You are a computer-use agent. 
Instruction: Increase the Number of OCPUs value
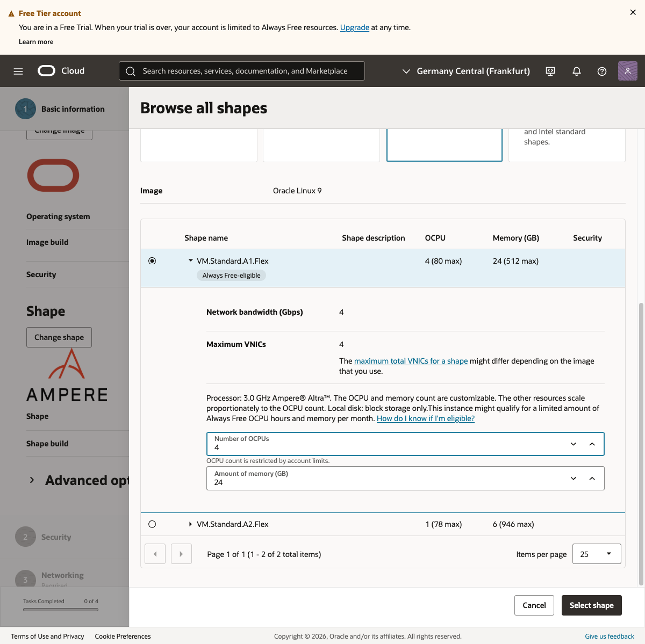[x=592, y=444]
